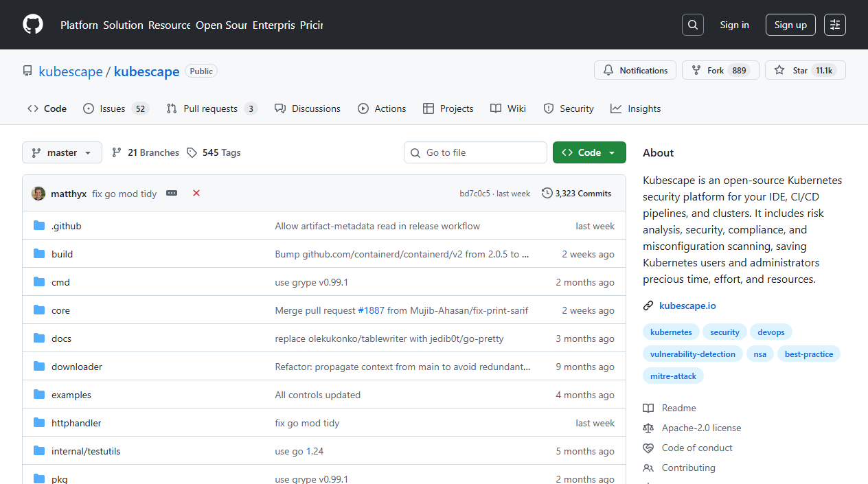This screenshot has height=484, width=868.
Task: Open the Projects tab
Action: click(x=448, y=108)
